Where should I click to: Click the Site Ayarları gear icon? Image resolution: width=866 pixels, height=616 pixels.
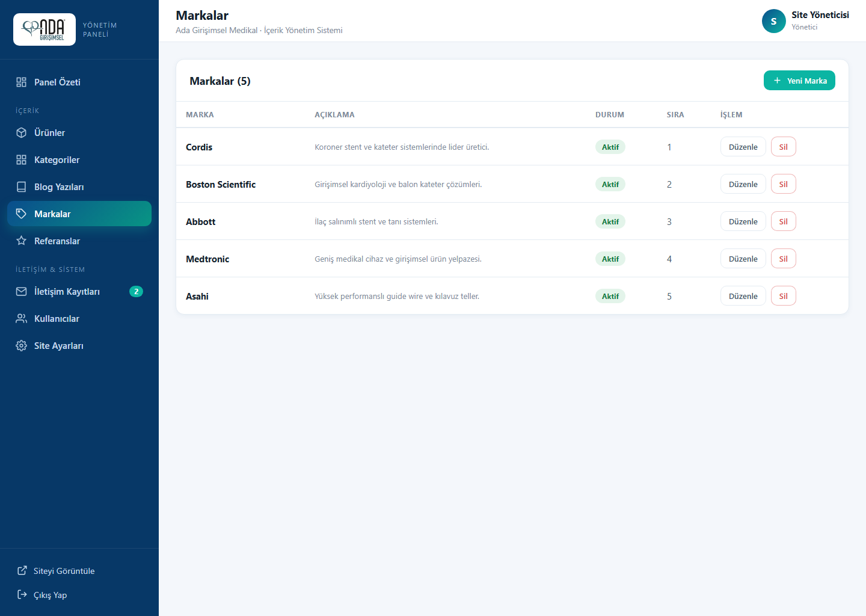click(22, 346)
